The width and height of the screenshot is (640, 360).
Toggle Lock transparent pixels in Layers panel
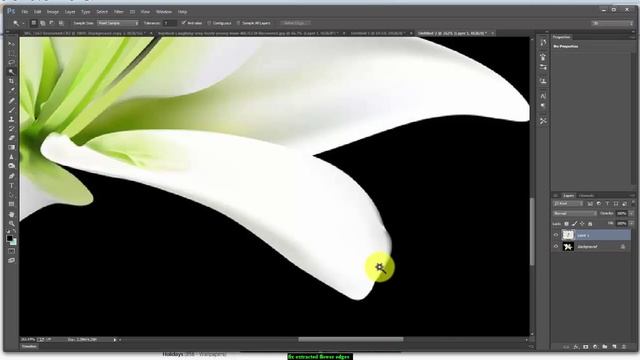pyautogui.click(x=567, y=224)
